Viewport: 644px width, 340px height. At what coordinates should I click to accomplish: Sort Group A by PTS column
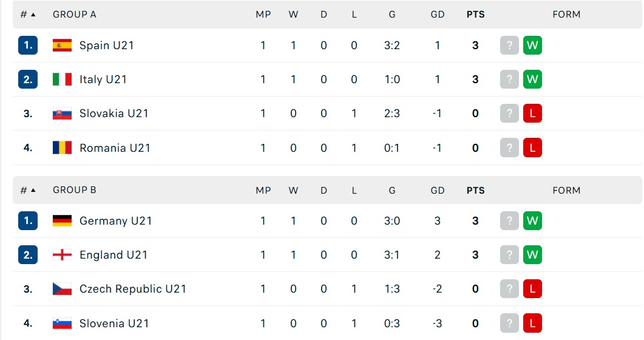tap(476, 15)
